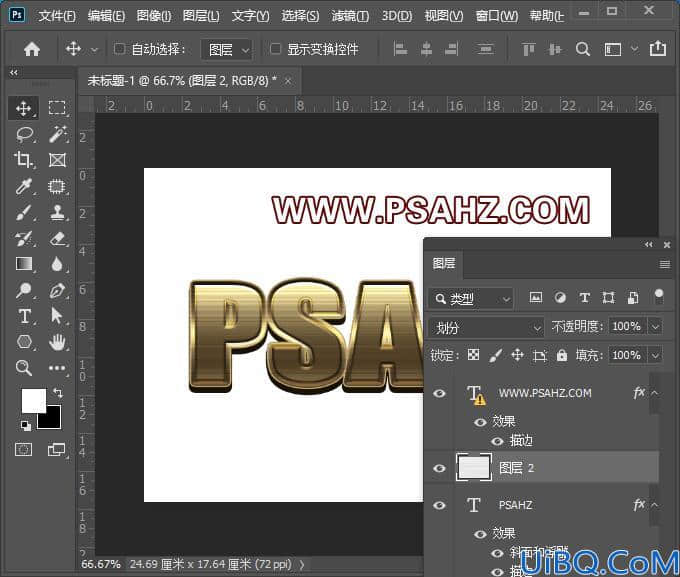Select the Pen tool

57,290
